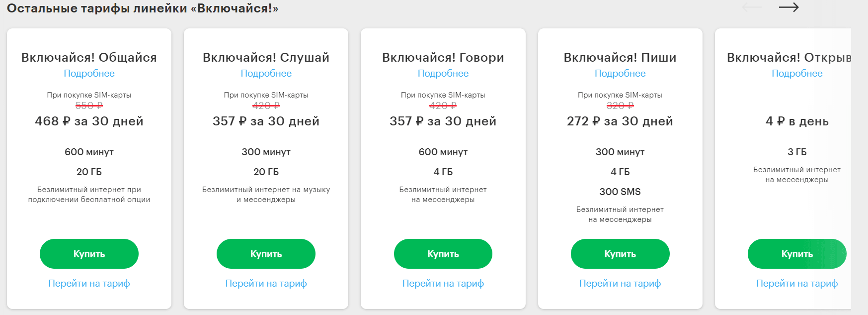Buy the Включайся! Пиши tariff

coord(620,254)
